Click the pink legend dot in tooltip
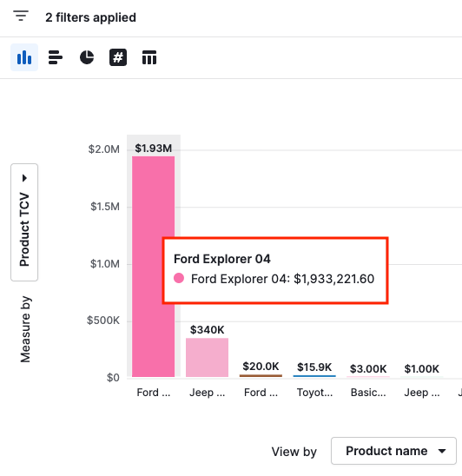The width and height of the screenshot is (462, 476). tap(179, 278)
